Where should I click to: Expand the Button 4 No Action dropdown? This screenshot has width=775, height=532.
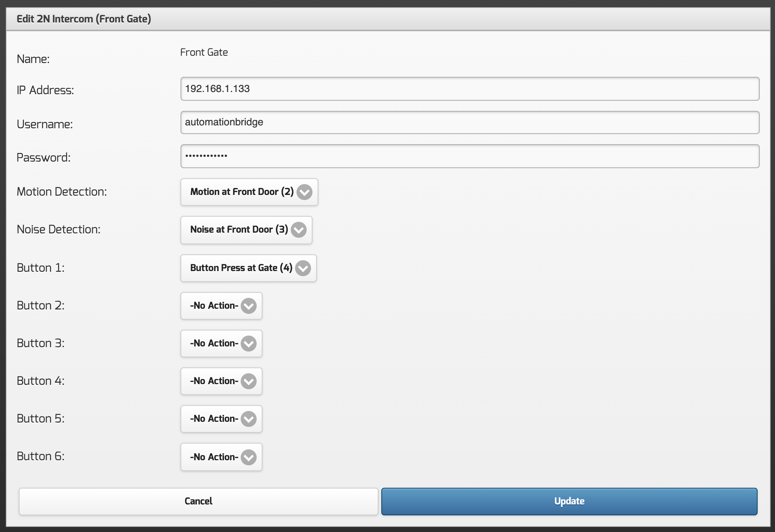coord(214,381)
